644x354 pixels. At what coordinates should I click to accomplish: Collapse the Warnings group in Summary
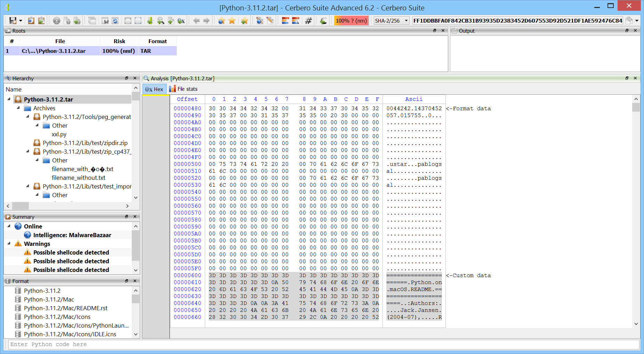pyautogui.click(x=9, y=244)
